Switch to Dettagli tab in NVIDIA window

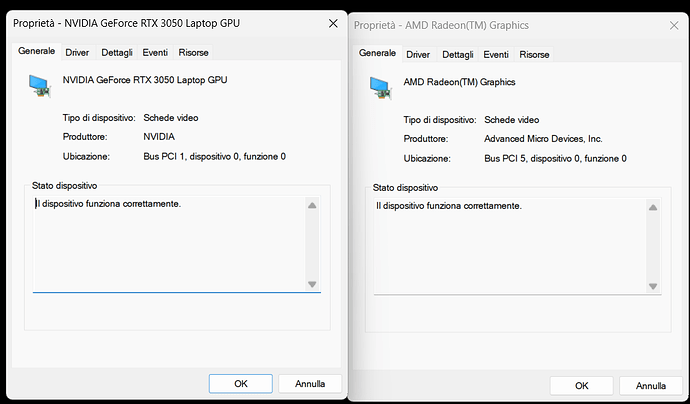point(117,52)
